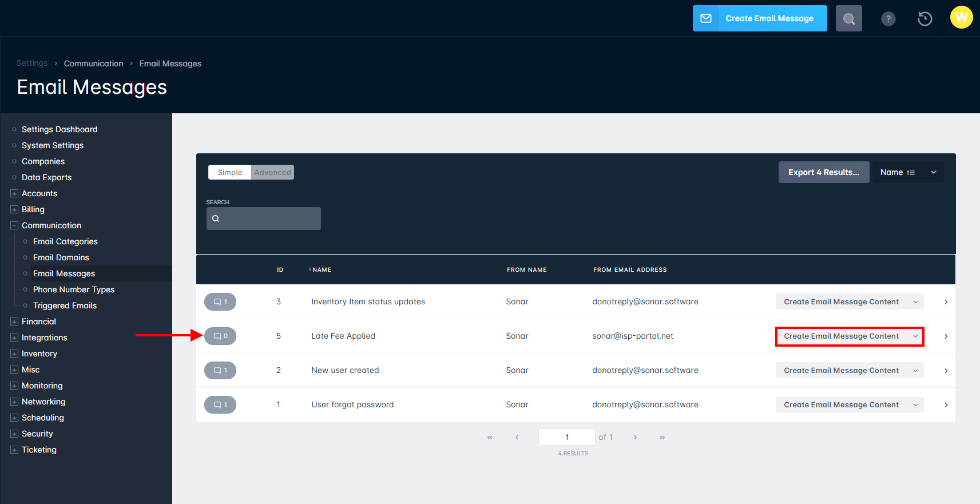Open the Name sort dropdown
Viewport: 980px width, 504px height.
[908, 172]
